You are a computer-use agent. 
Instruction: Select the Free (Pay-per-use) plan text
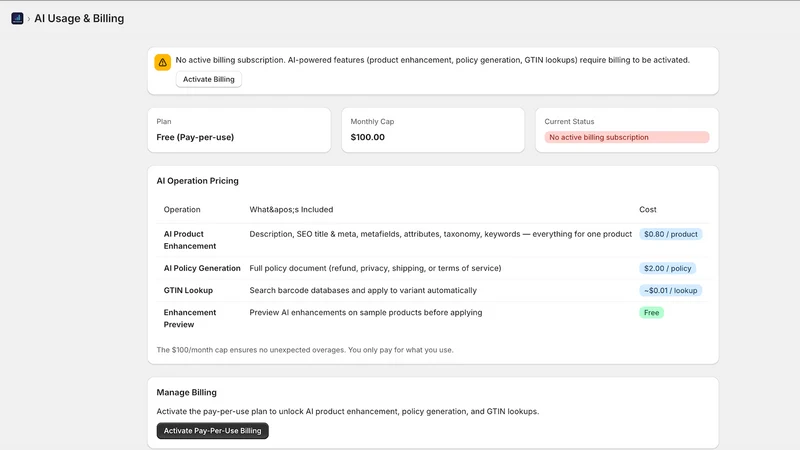(195, 137)
